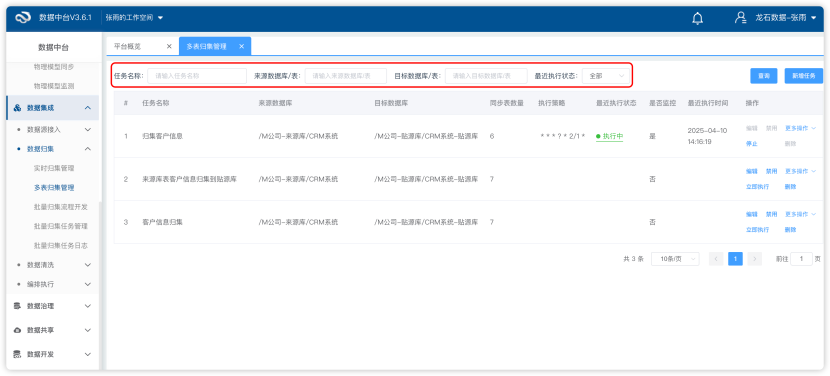Screen dimensions: 830x376
Task: Open 批量归集任务日志 in sidebar
Action: 60,246
